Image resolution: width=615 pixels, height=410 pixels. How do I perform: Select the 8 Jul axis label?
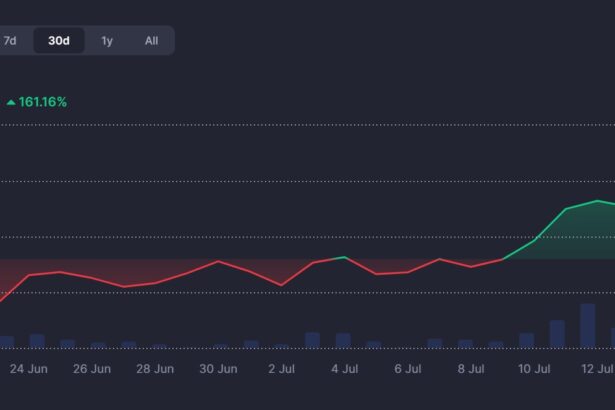470,369
